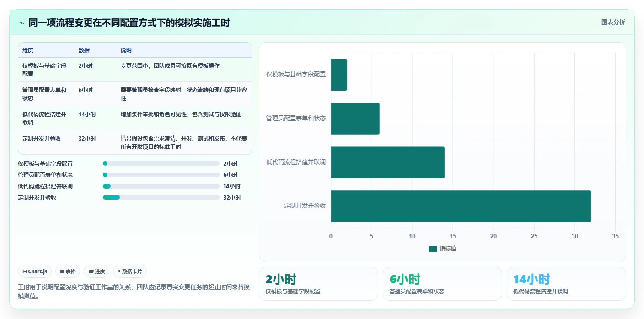Screen dimensions: 644x319
Task: Click the 2小时 data card
Action: pyautogui.click(x=318, y=284)
